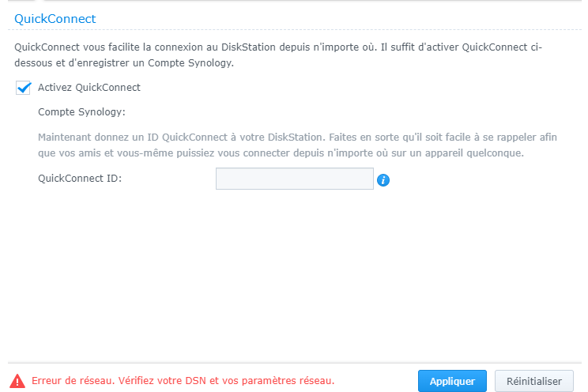Image resolution: width=588 pixels, height=392 pixels.
Task: Select the QuickConnect section heading
Action: [x=55, y=19]
